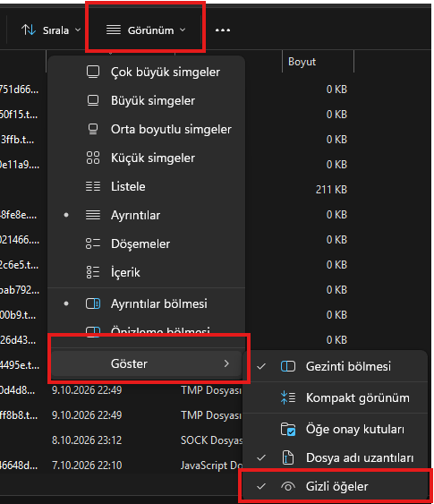
Task: Click the Gezinti bölmesi pane icon
Action: click(x=288, y=366)
